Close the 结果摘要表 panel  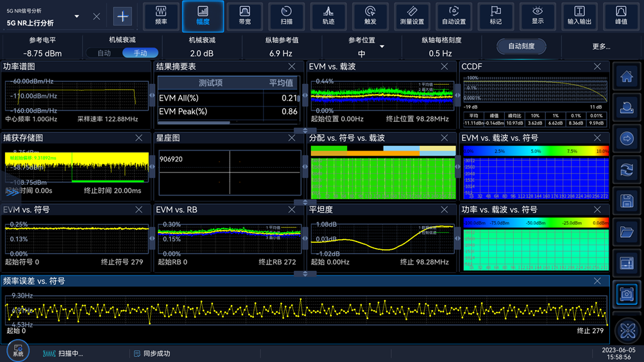point(292,67)
